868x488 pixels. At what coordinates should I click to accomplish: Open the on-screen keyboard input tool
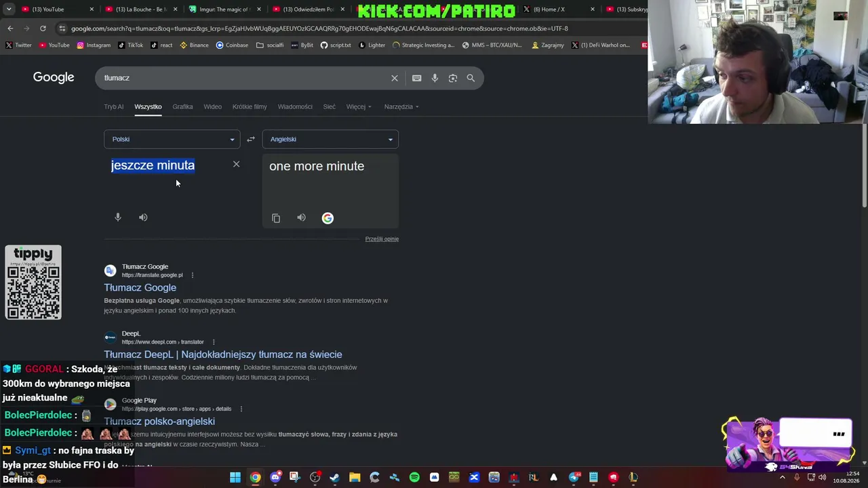(417, 78)
